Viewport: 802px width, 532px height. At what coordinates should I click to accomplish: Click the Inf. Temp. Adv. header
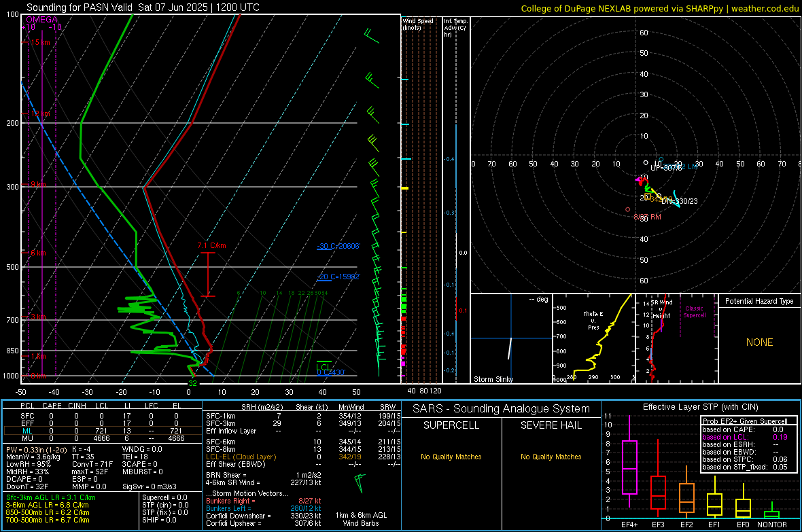(455, 28)
